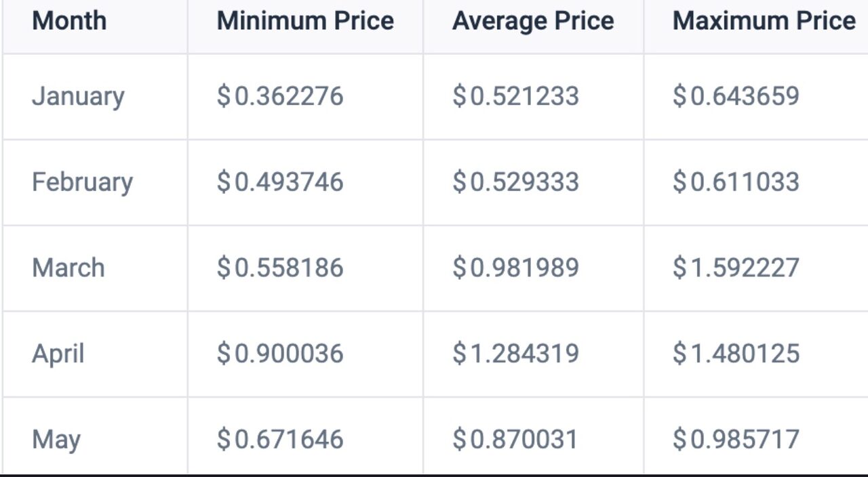Image resolution: width=868 pixels, height=477 pixels.
Task: Select the April row label
Action: coord(58,354)
